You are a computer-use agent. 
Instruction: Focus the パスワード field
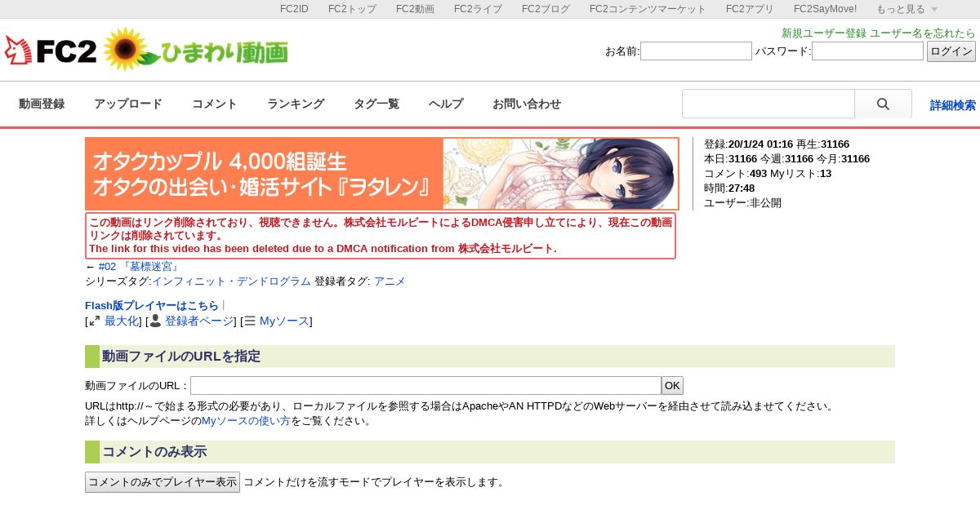tap(867, 51)
